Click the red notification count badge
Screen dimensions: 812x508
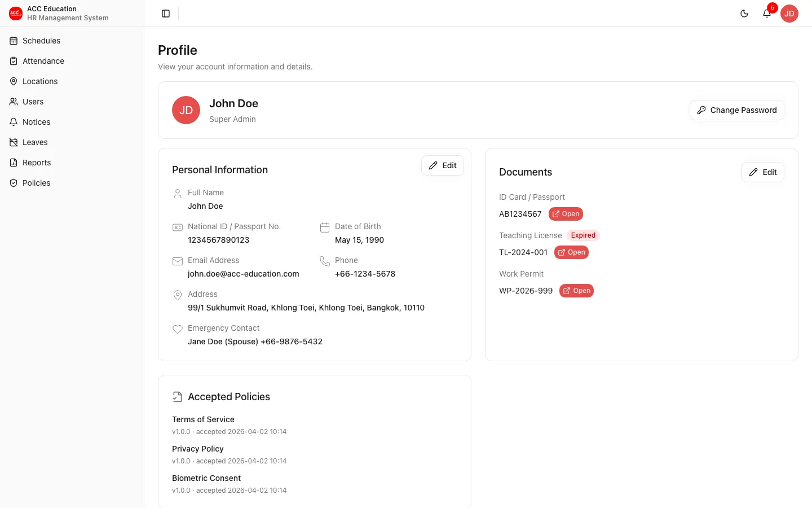click(773, 8)
